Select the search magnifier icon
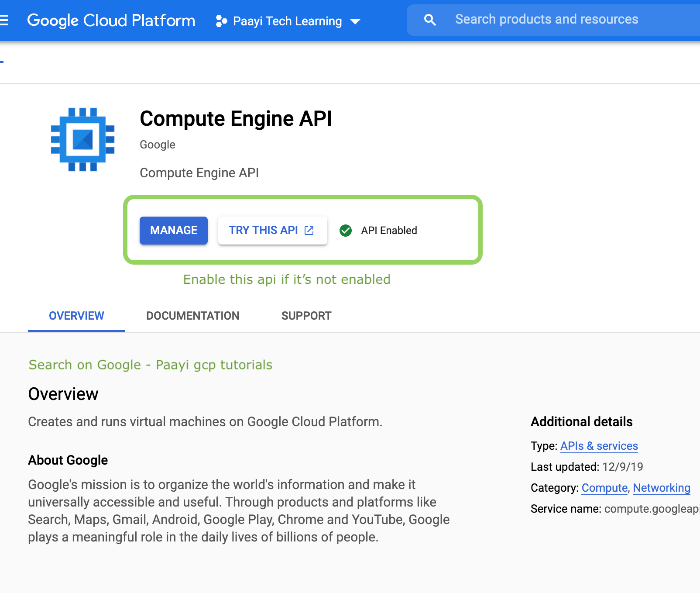 (x=429, y=20)
